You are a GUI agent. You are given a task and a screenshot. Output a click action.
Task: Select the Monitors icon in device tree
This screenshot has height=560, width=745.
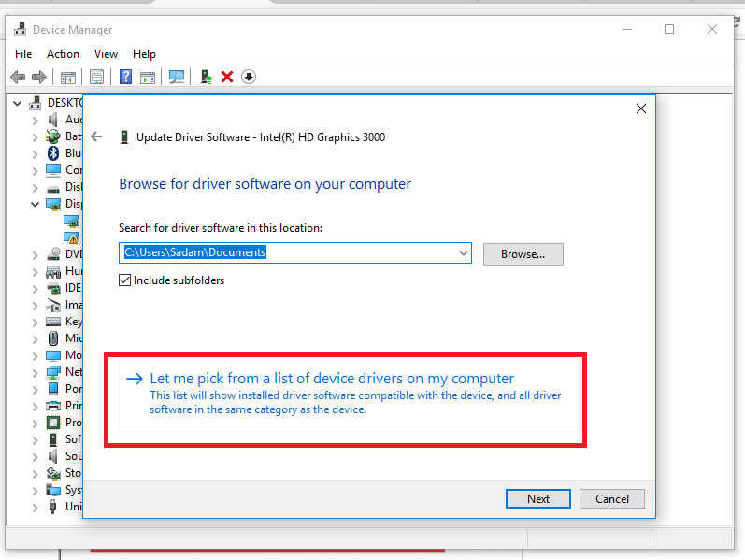pos(53,355)
